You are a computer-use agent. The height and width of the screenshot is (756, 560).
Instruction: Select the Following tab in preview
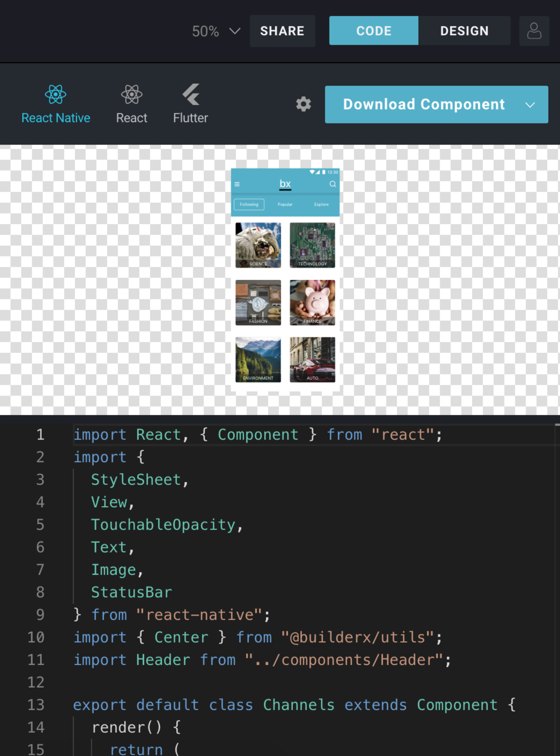249,205
